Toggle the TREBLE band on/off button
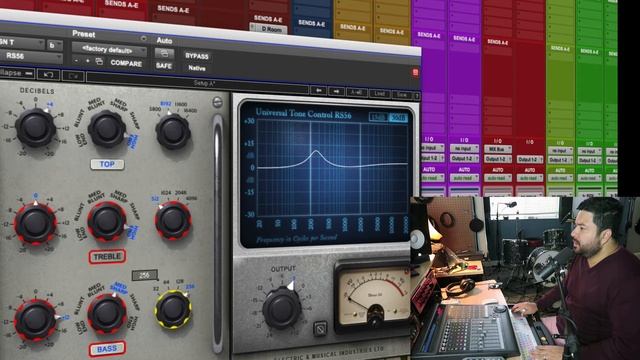Screen dimensions: 640x360 point(107,257)
